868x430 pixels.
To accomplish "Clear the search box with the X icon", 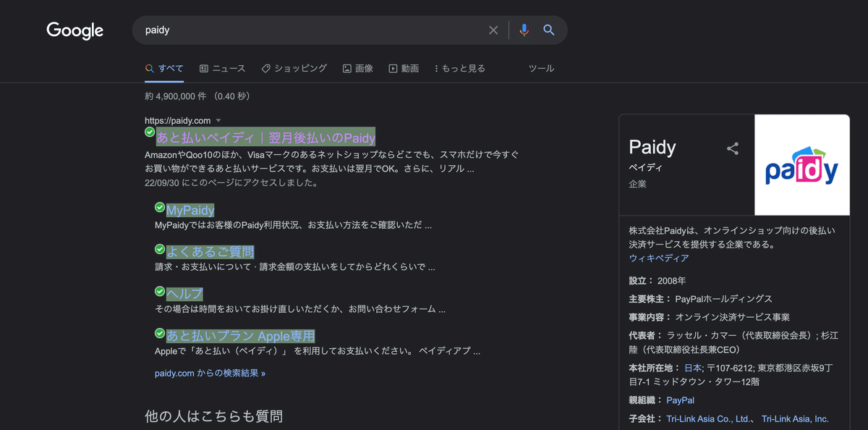I will click(x=493, y=30).
